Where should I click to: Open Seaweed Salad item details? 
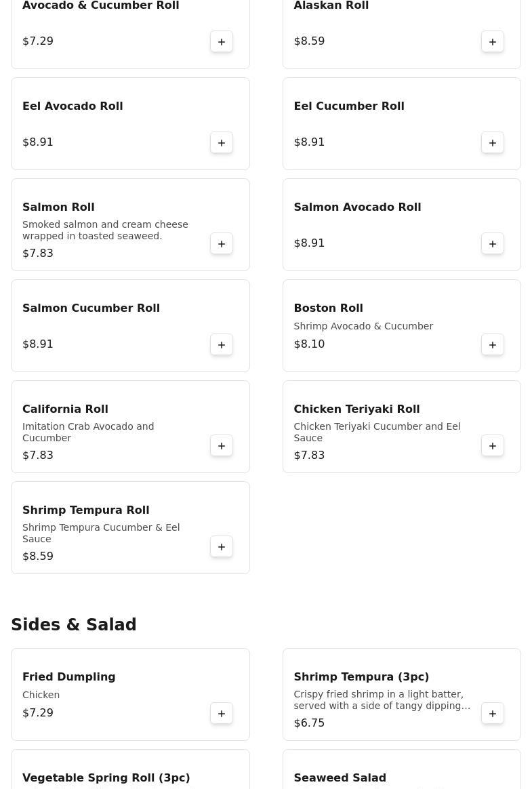tap(340, 777)
